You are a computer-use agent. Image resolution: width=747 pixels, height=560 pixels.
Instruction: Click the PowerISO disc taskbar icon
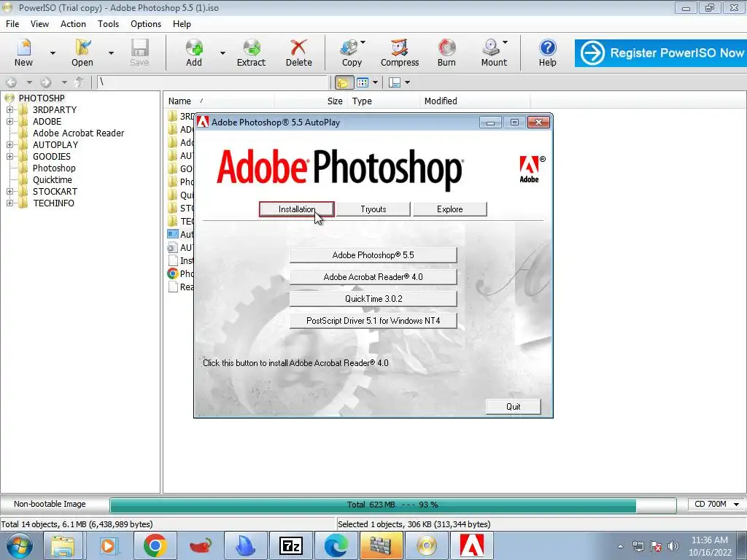coord(426,545)
